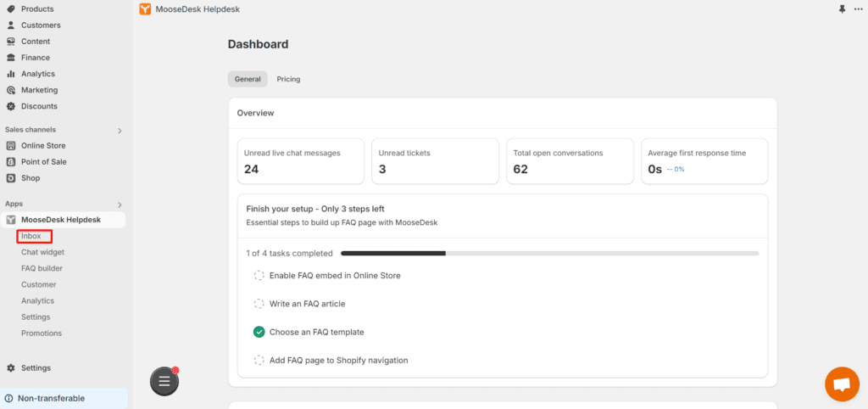Click the Customers person icon
The width and height of the screenshot is (868, 409).
[x=10, y=25]
